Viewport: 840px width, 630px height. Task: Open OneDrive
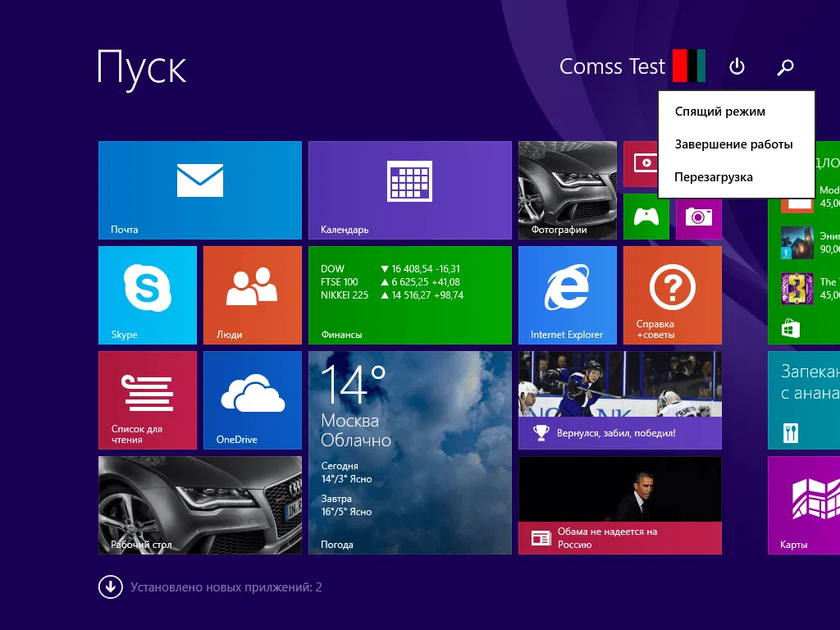(252, 400)
